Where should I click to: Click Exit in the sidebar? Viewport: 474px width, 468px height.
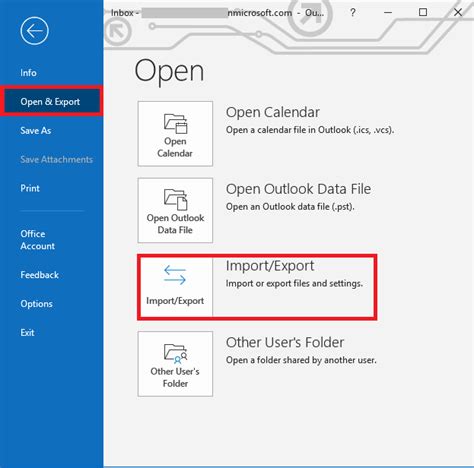tap(27, 332)
